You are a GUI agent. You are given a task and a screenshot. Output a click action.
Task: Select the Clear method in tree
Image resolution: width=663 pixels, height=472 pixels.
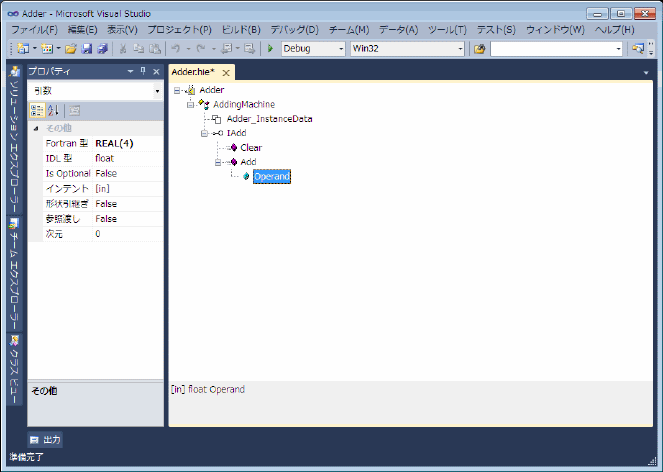251,147
